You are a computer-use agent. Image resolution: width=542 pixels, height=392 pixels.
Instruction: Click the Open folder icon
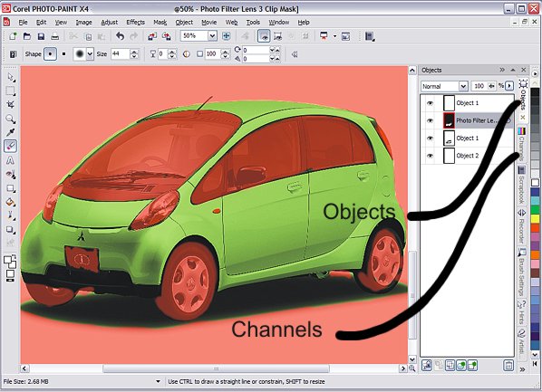pyautogui.click(x=27, y=36)
